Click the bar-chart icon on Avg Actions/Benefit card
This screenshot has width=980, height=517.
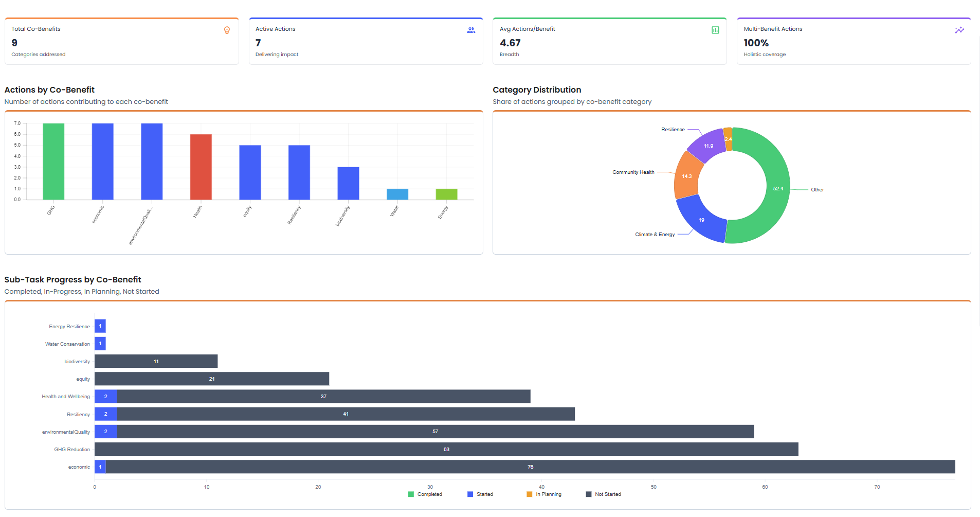click(x=715, y=30)
